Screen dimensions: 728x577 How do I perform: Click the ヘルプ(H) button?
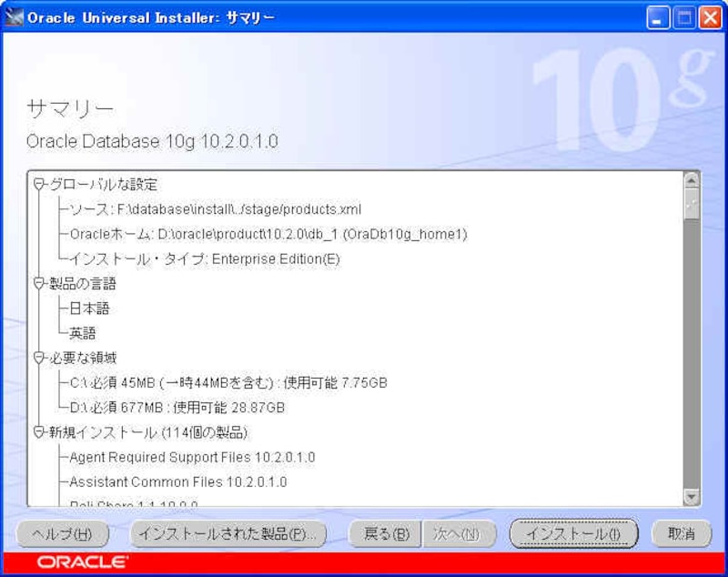click(63, 534)
